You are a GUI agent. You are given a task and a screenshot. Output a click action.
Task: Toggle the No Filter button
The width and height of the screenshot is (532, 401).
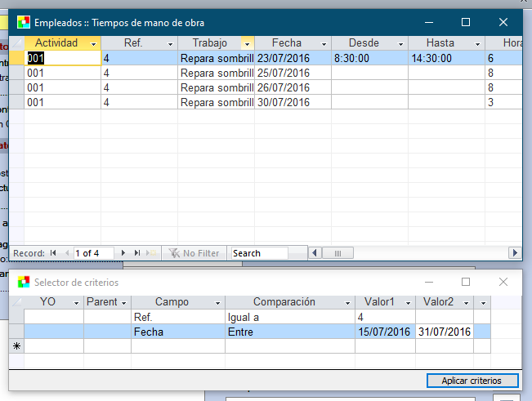click(194, 253)
